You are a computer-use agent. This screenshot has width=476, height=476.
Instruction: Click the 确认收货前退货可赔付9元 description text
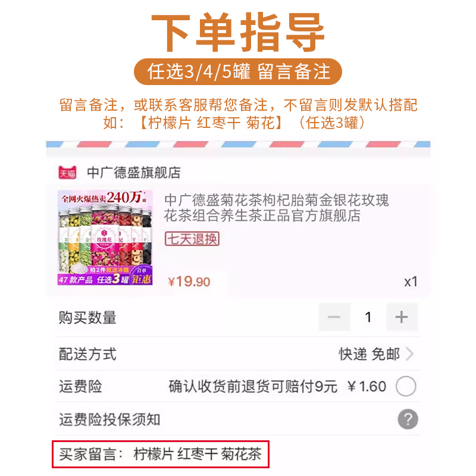click(253, 386)
